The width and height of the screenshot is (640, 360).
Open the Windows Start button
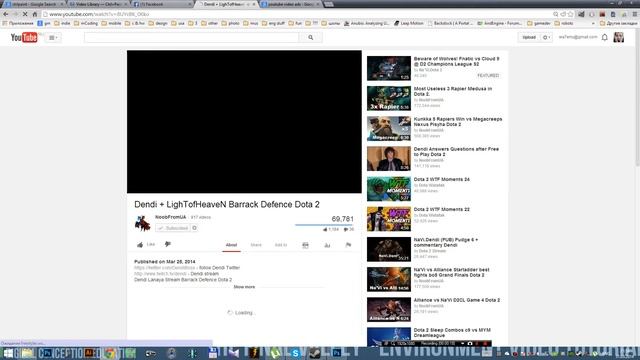(x=8, y=353)
